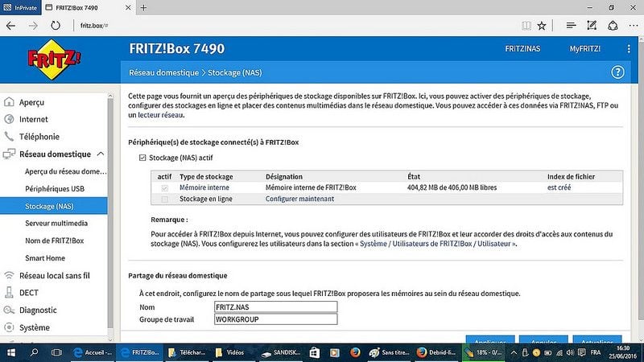The width and height of the screenshot is (644, 362).
Task: Open Système / Utilisateurs de FRITZ!Box link
Action: pos(437,244)
